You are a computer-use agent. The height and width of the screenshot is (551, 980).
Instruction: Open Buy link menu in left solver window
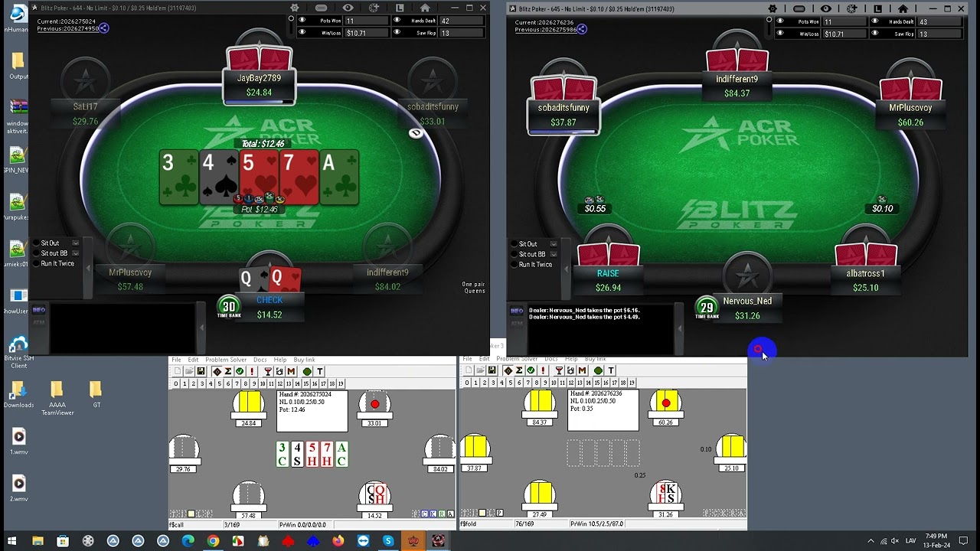coord(304,360)
